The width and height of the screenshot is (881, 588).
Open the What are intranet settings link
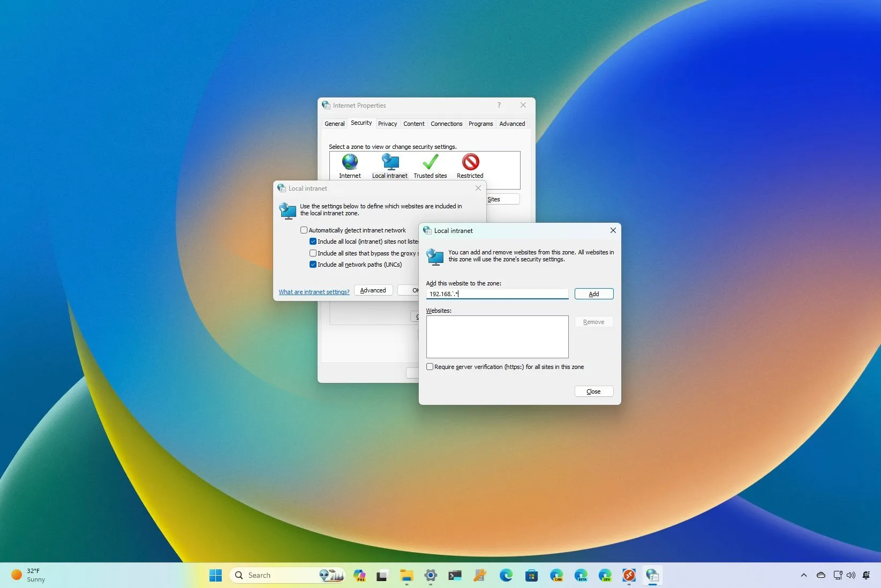pyautogui.click(x=314, y=291)
